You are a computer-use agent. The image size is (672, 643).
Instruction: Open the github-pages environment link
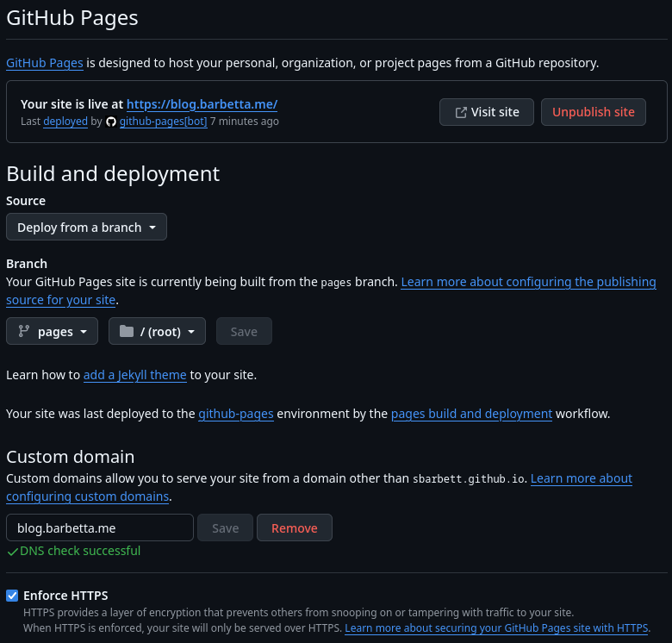[x=236, y=414]
